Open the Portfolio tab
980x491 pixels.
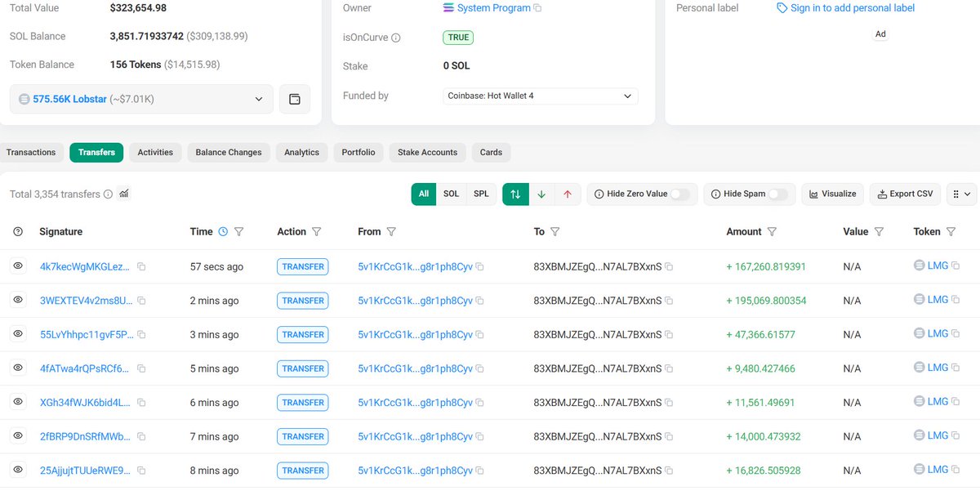359,152
